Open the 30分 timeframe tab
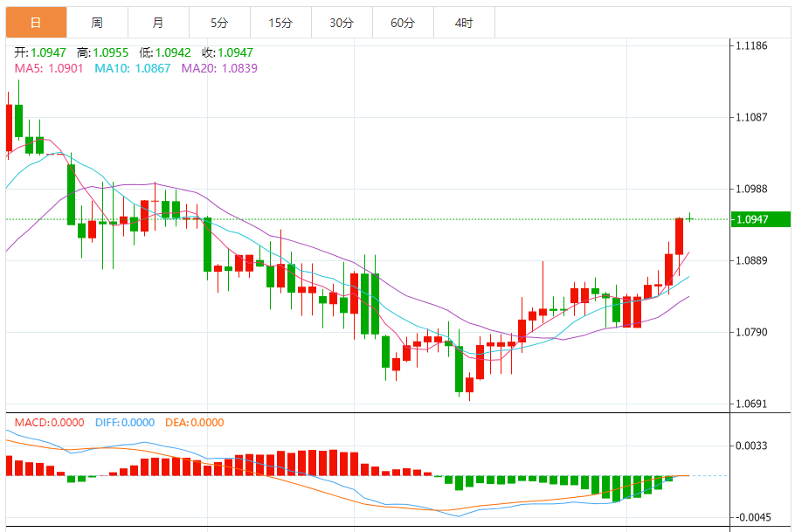The image size is (795, 532). 342,23
